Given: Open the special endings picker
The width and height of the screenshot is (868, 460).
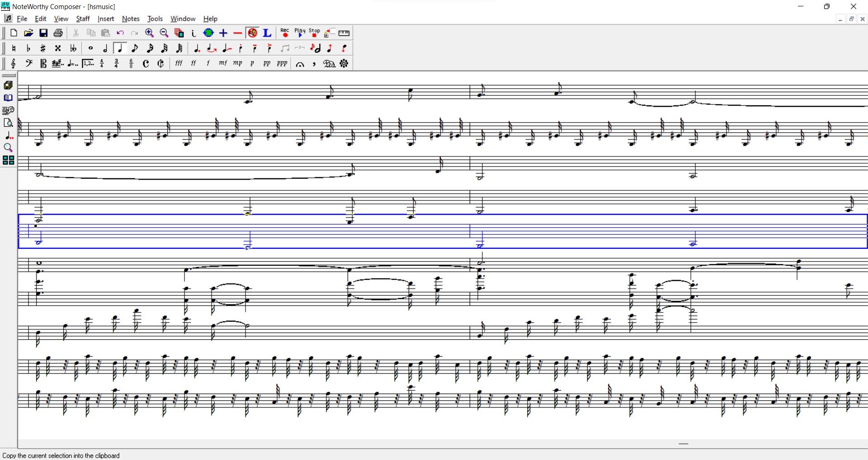Looking at the screenshot, I should click(88, 64).
